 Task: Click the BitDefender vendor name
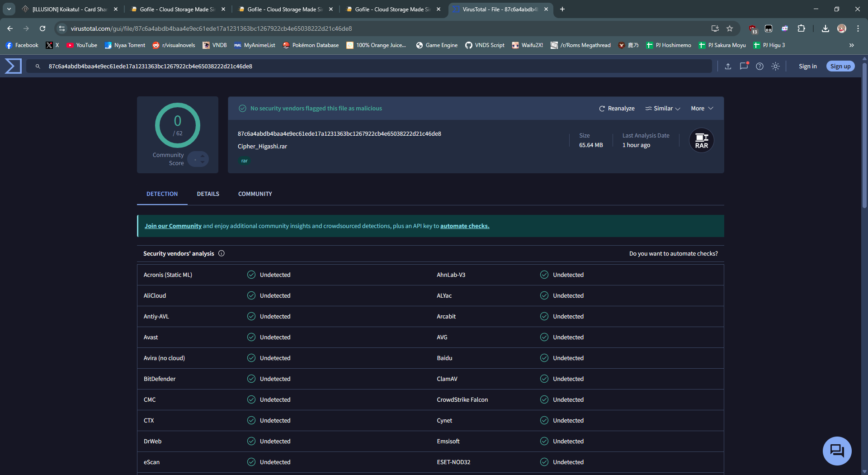pos(160,379)
